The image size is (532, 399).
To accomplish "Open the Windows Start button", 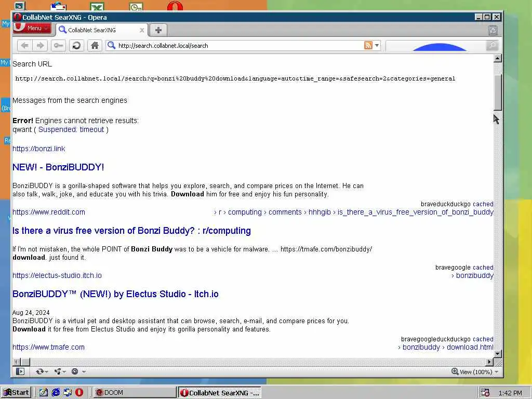I will pyautogui.click(x=16, y=393).
